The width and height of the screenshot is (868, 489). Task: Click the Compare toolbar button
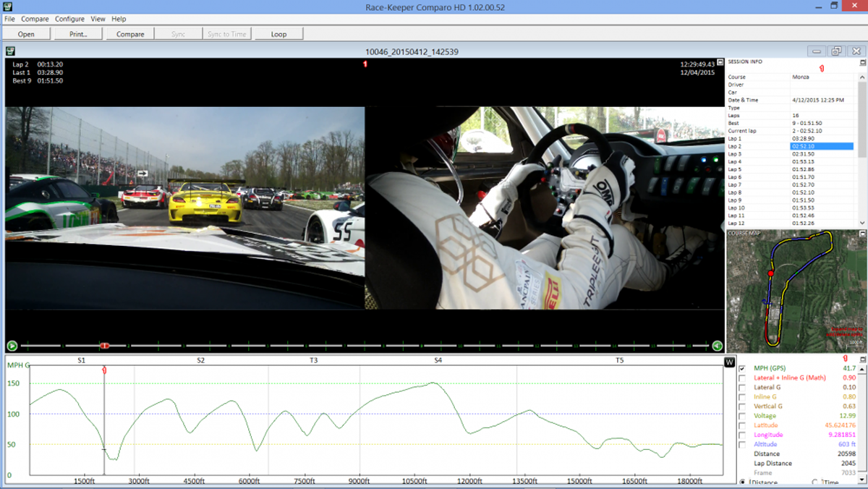pyautogui.click(x=130, y=34)
